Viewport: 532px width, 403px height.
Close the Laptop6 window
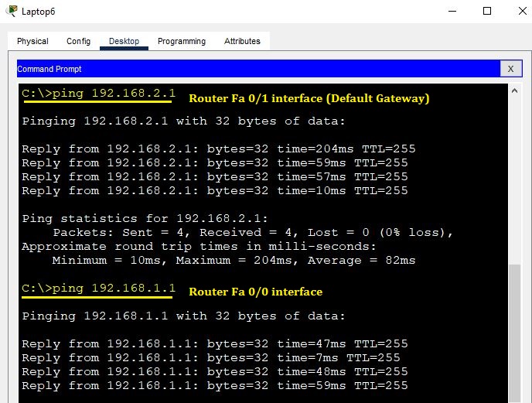(523, 11)
